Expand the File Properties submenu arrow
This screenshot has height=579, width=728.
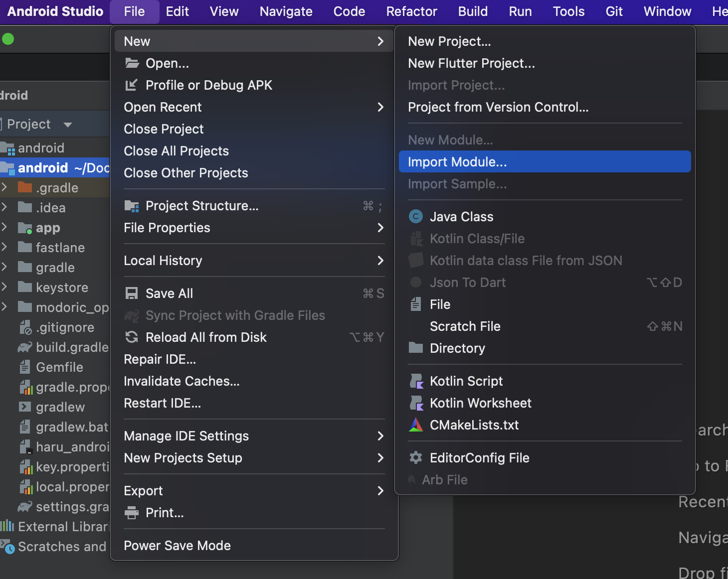(x=380, y=228)
